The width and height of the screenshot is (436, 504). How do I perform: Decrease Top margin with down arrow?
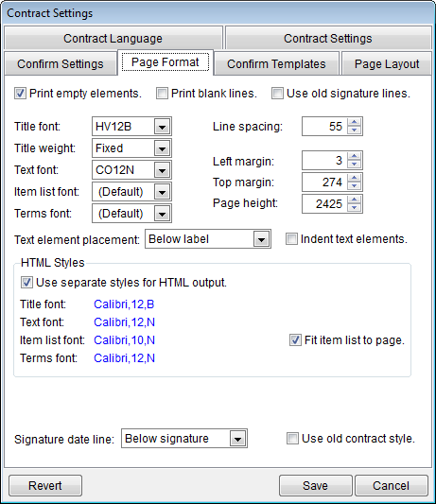[354, 185]
